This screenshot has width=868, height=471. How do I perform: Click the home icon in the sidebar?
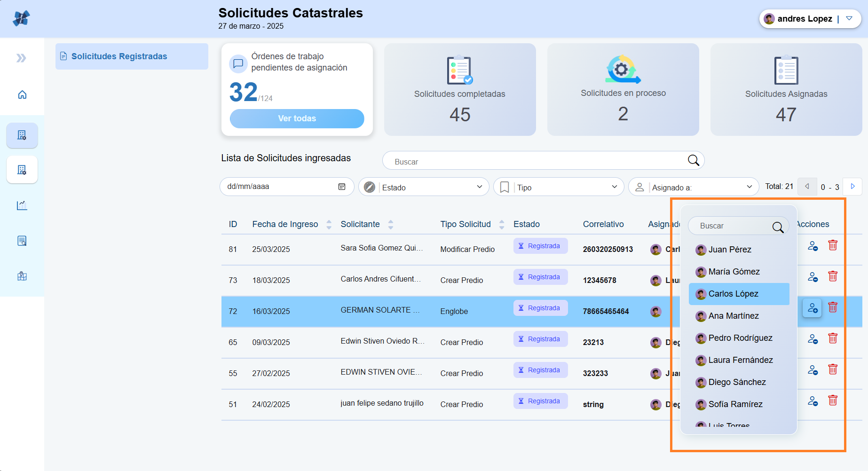(22, 95)
